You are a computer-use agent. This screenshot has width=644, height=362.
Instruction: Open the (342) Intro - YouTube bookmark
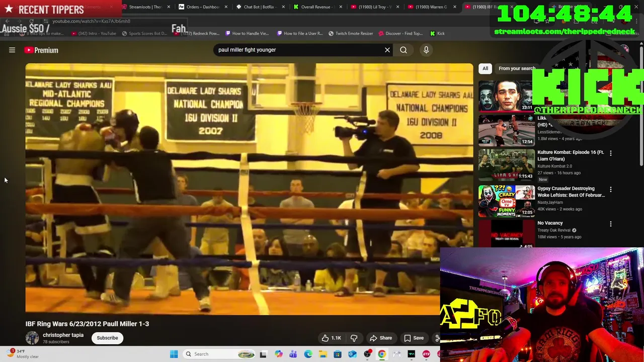click(93, 33)
